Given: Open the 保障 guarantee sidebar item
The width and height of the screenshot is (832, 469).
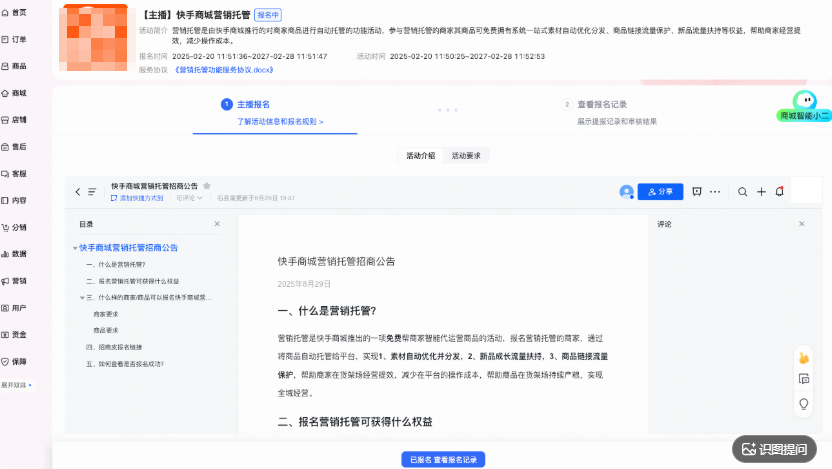Looking at the screenshot, I should point(14,361).
